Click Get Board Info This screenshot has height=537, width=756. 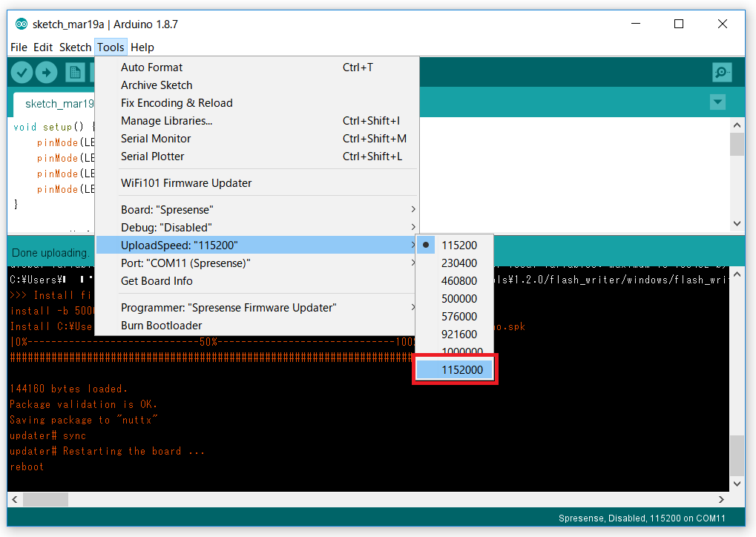click(157, 281)
